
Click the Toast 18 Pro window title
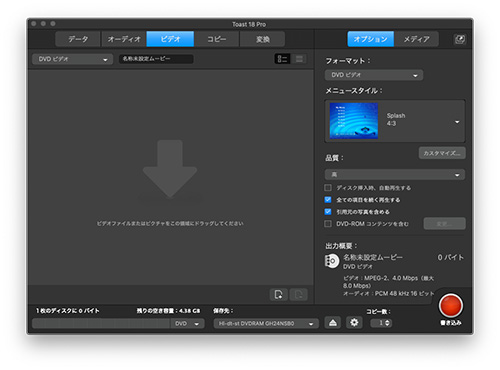(249, 24)
